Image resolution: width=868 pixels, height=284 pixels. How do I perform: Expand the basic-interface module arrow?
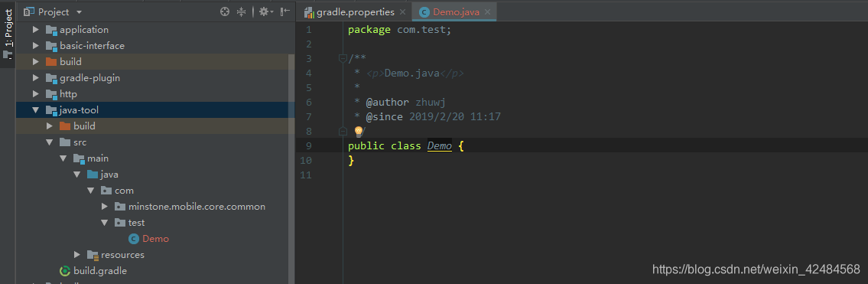[36, 45]
